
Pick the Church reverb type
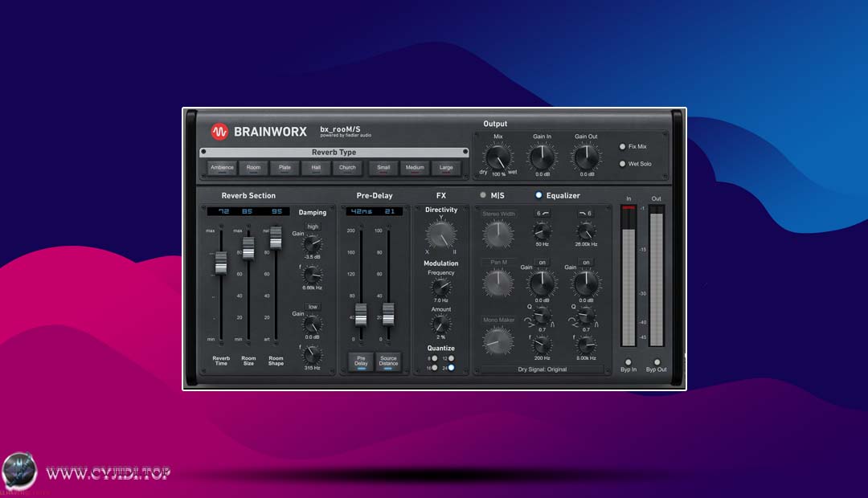[x=347, y=168]
